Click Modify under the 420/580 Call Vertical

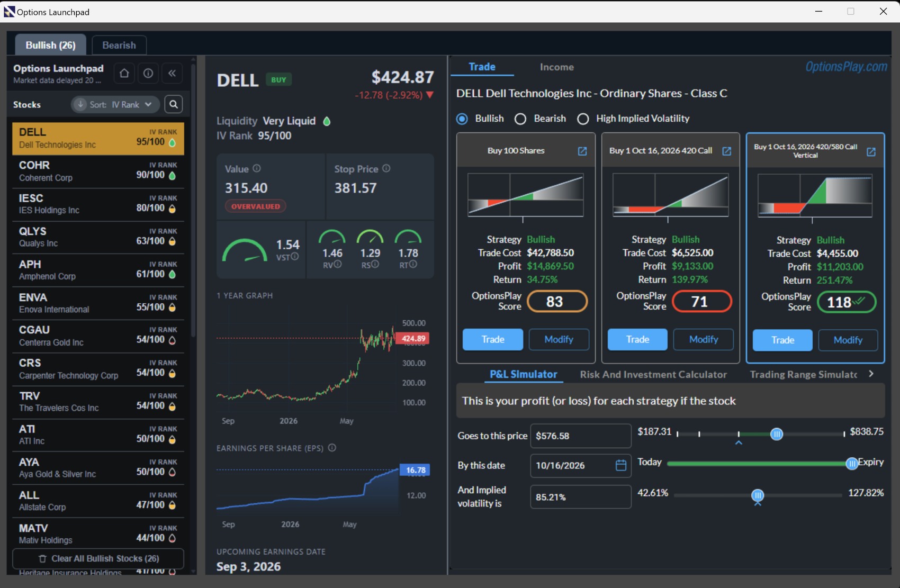[848, 340]
